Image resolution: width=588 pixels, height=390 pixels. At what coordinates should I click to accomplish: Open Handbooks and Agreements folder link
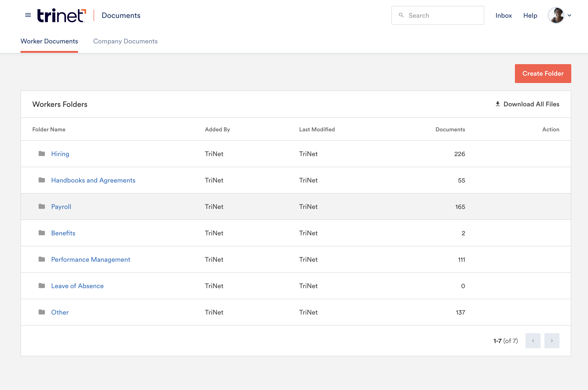(93, 180)
